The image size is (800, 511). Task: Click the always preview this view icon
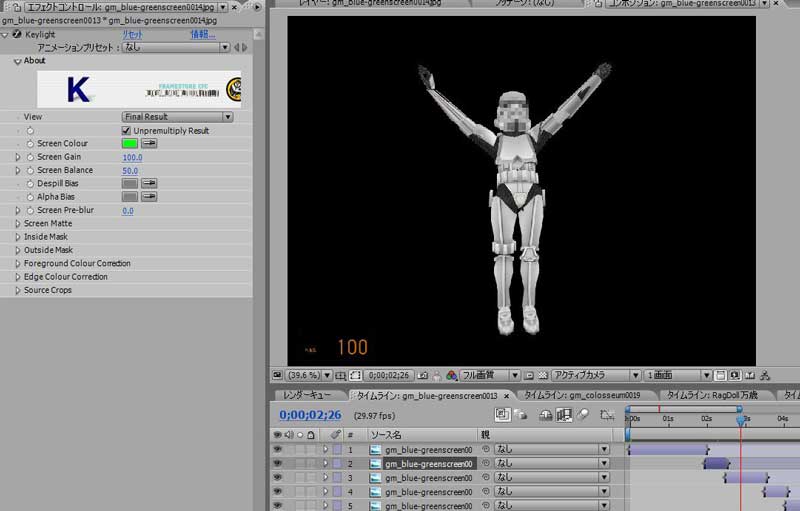(278, 375)
